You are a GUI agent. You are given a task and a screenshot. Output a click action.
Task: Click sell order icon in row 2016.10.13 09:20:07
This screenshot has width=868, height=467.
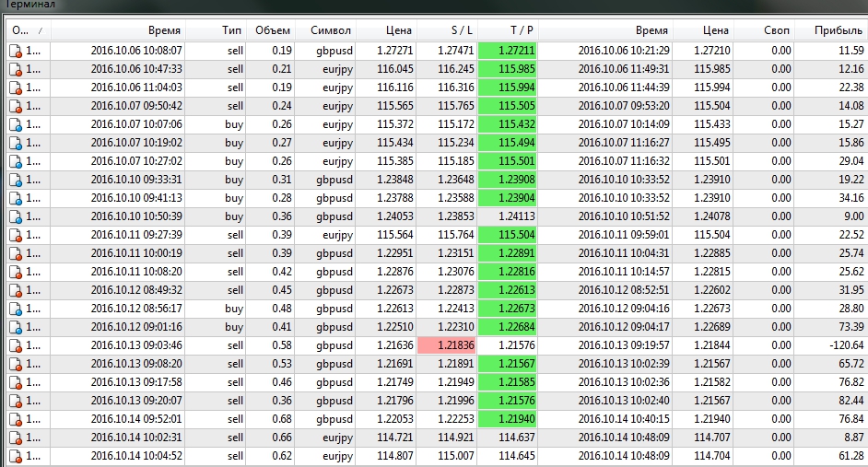click(x=15, y=402)
